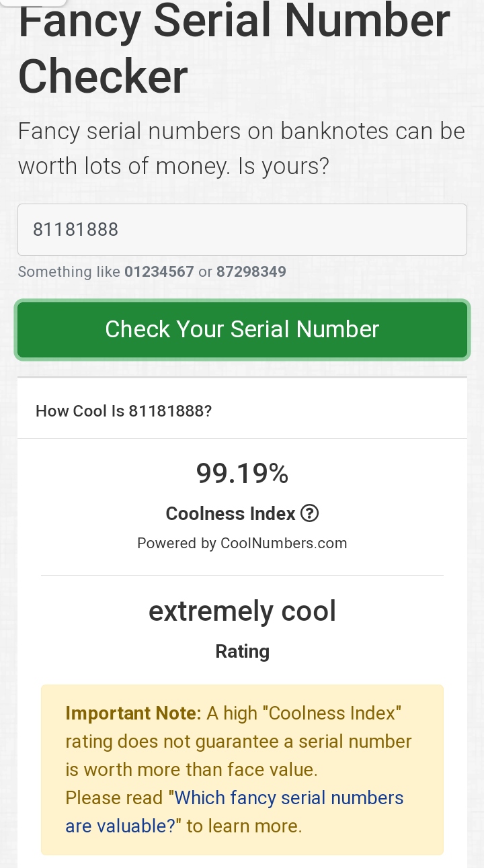484x868 pixels.
Task: Click the 99.19% coolness score
Action: (x=242, y=474)
